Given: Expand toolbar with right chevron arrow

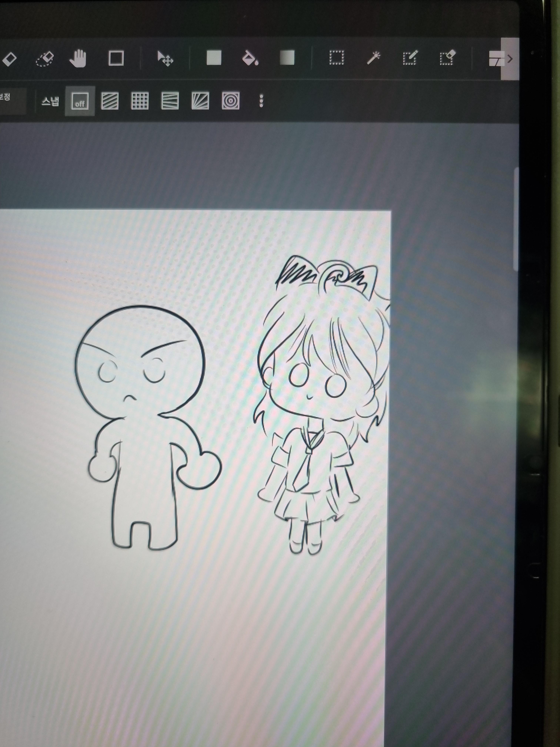Looking at the screenshot, I should tap(510, 59).
